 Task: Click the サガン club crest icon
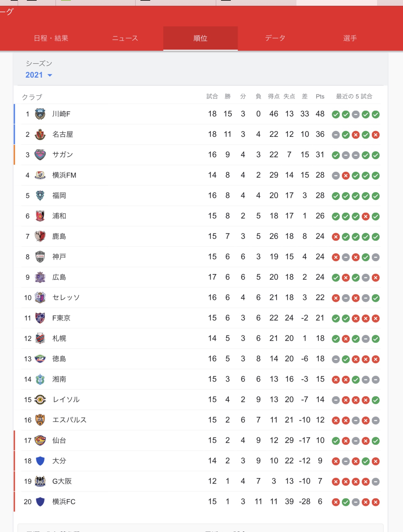(x=40, y=155)
